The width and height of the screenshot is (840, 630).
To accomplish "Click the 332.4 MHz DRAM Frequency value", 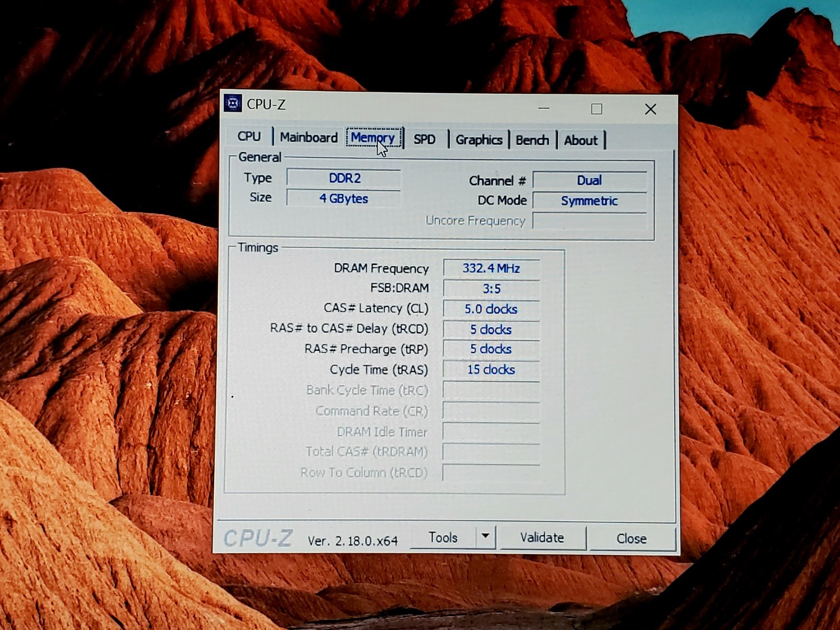I will pyautogui.click(x=491, y=268).
